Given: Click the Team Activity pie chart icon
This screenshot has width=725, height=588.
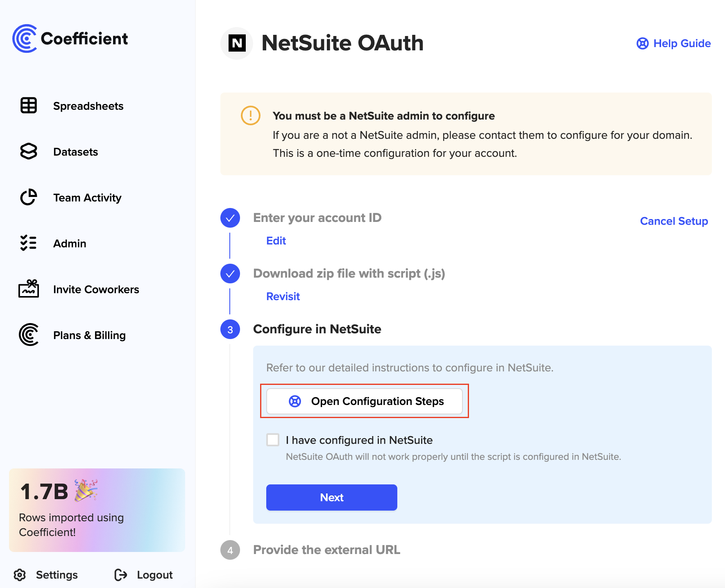Looking at the screenshot, I should (x=29, y=197).
